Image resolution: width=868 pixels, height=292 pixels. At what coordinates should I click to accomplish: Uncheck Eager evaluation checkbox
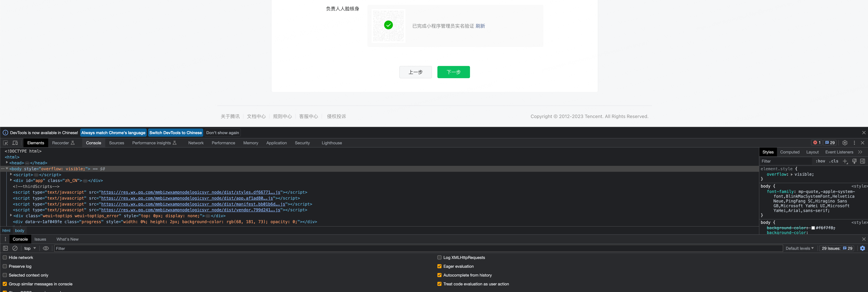pos(439,266)
